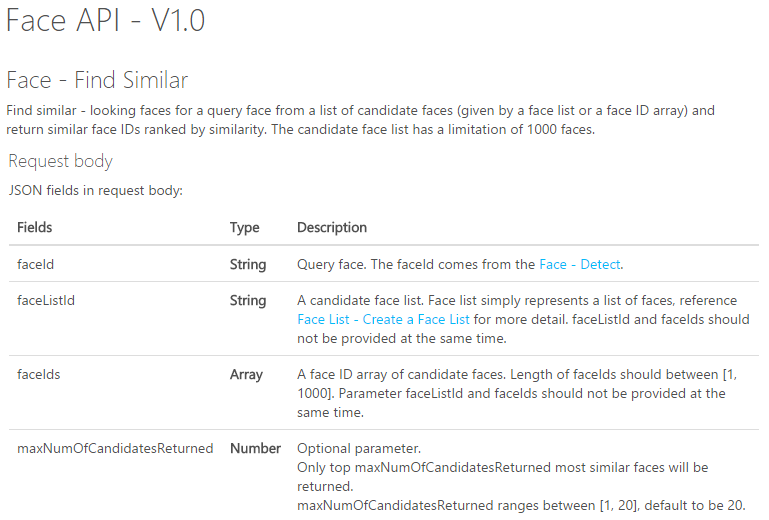Click the Request body heading
The width and height of the screenshot is (769, 520).
[x=60, y=161]
